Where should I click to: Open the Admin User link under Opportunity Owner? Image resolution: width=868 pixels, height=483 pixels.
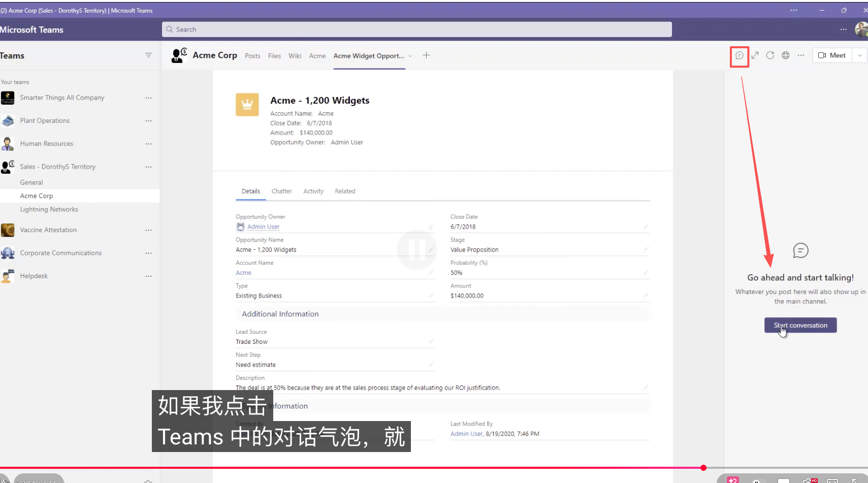(x=263, y=227)
